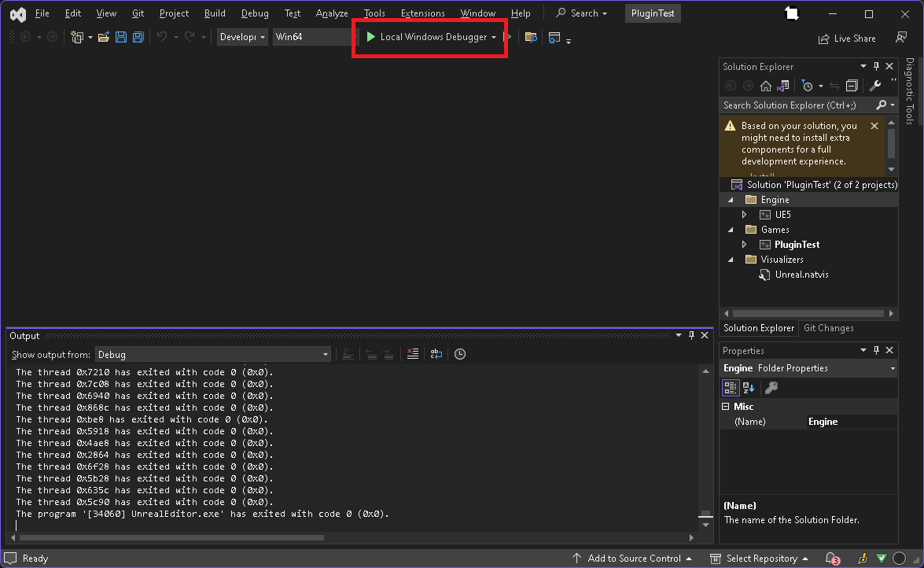Open the toolbar overflow options arrow
Viewport: 924px width, 568px height.
click(x=569, y=41)
